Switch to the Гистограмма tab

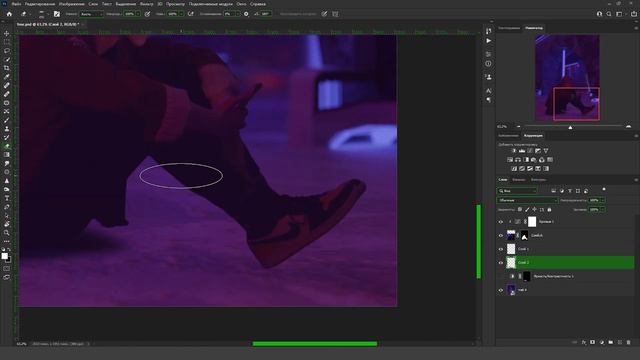[x=509, y=28]
